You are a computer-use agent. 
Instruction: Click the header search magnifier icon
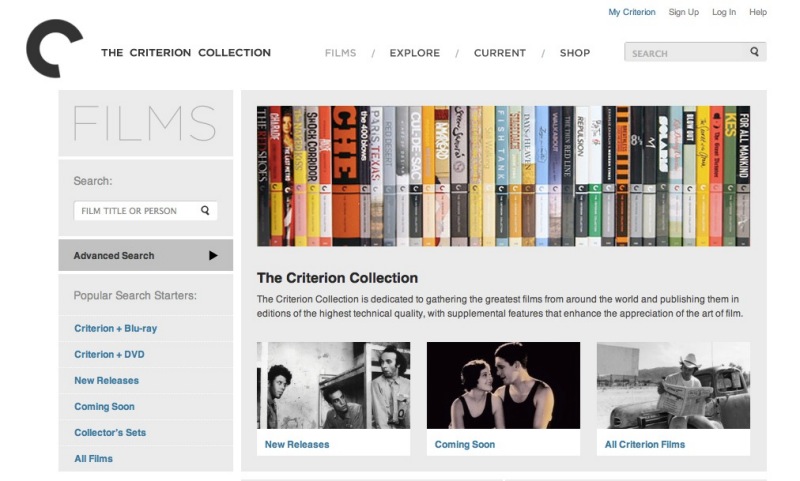755,52
